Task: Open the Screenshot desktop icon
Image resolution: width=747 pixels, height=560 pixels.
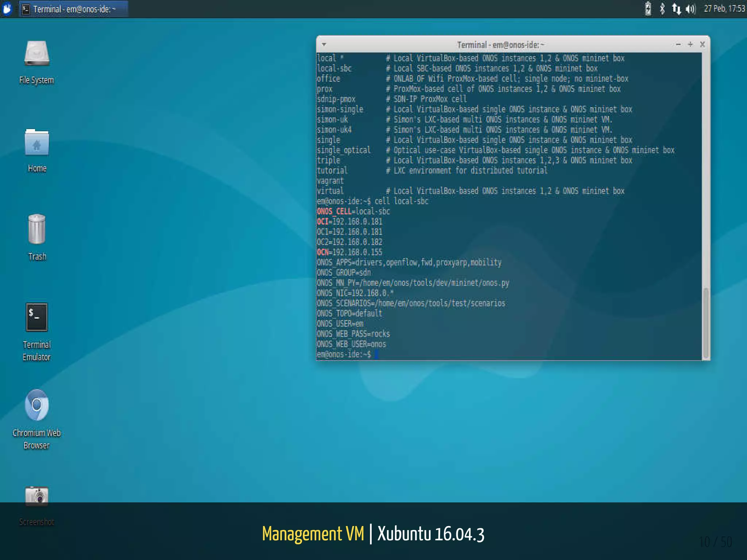Action: 36,496
